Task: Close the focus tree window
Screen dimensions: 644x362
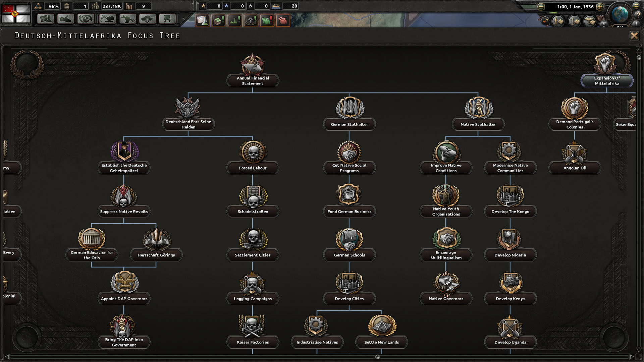Action: point(634,36)
